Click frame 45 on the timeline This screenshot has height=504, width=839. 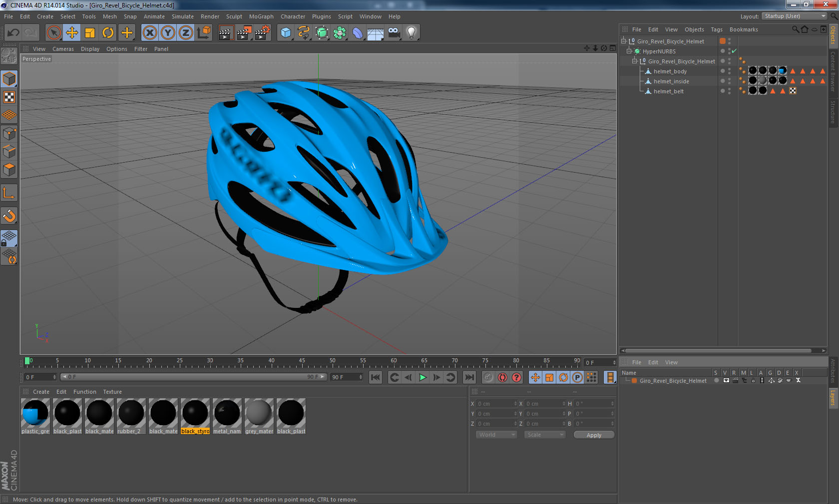302,361
